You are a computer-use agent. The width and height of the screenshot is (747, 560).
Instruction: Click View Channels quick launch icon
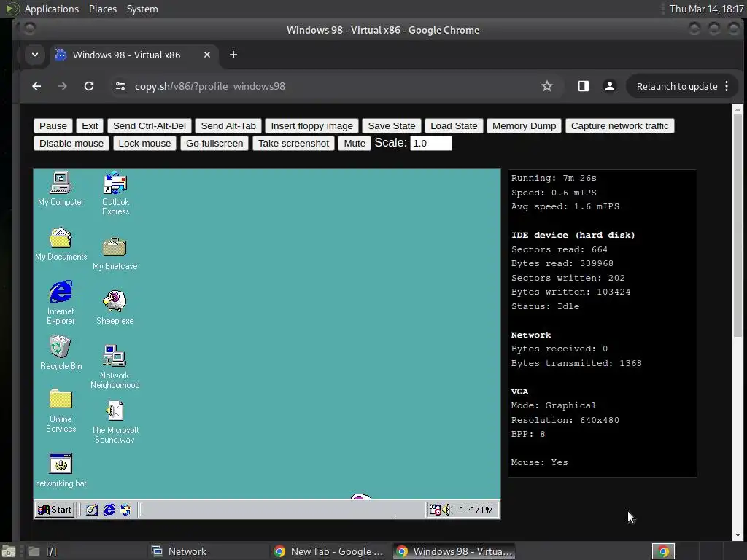click(x=125, y=510)
